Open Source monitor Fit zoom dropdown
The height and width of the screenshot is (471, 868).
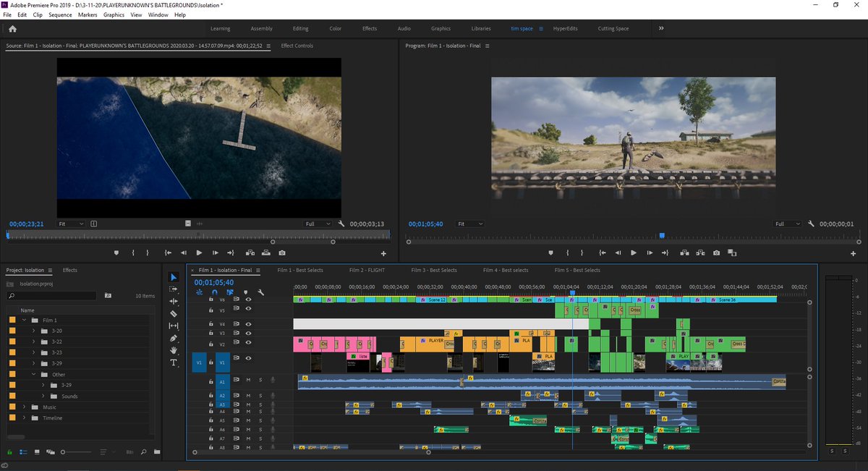coord(71,224)
